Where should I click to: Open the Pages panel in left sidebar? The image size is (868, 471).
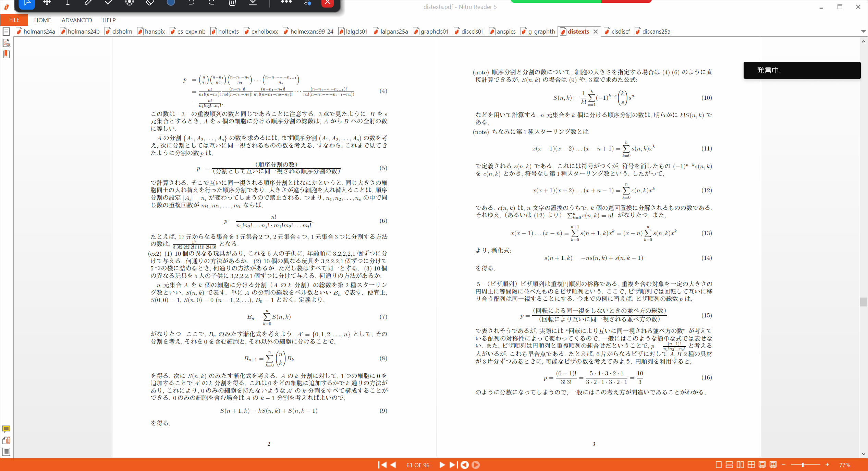6,32
